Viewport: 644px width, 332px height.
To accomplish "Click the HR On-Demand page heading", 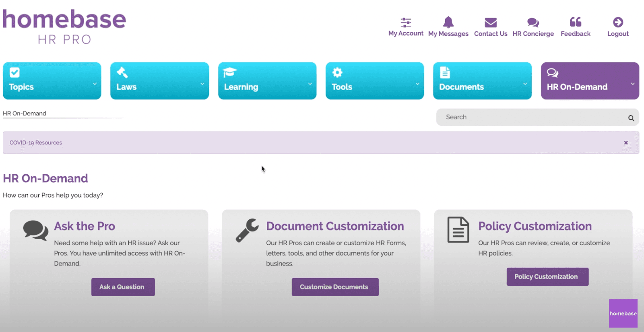I will (45, 178).
